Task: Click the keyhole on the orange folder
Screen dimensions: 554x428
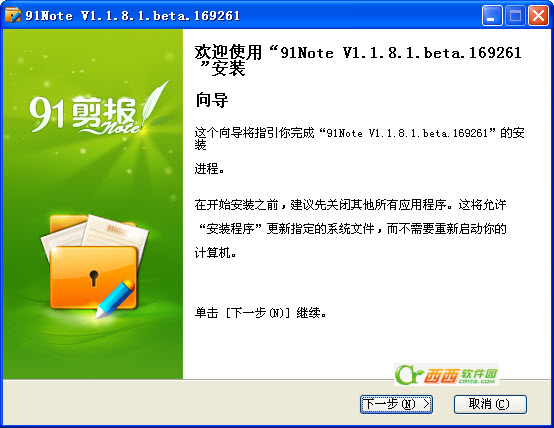Action: (94, 279)
